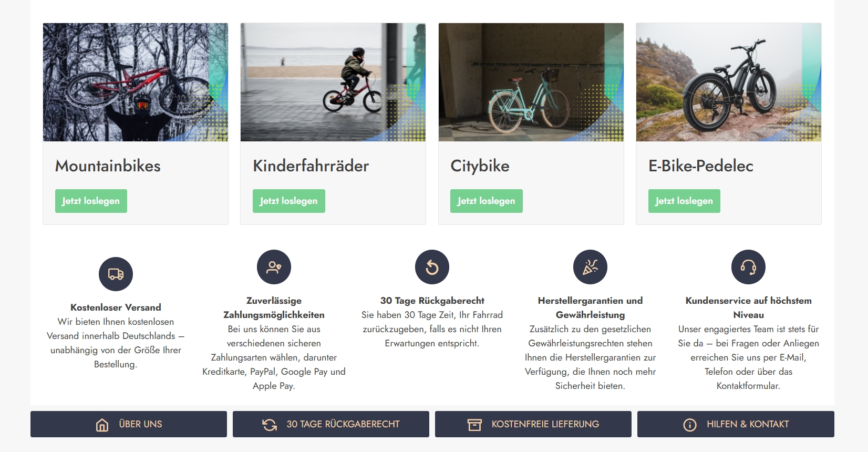Click Jetzt loslegen under Mountainbikes
The width and height of the screenshot is (868, 452).
coord(91,201)
